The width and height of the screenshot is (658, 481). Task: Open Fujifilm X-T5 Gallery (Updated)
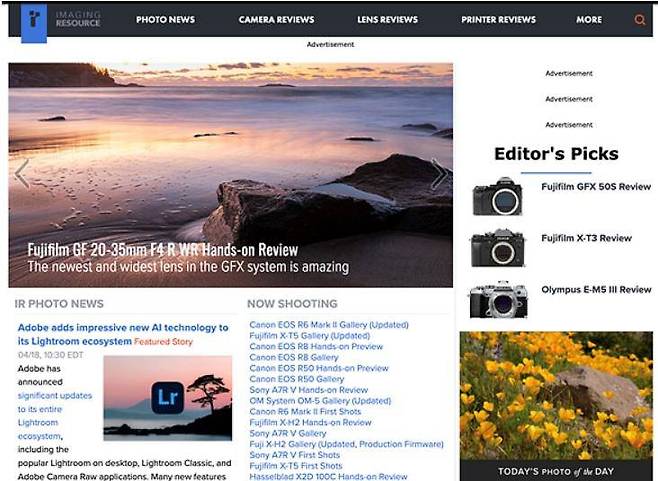point(310,335)
